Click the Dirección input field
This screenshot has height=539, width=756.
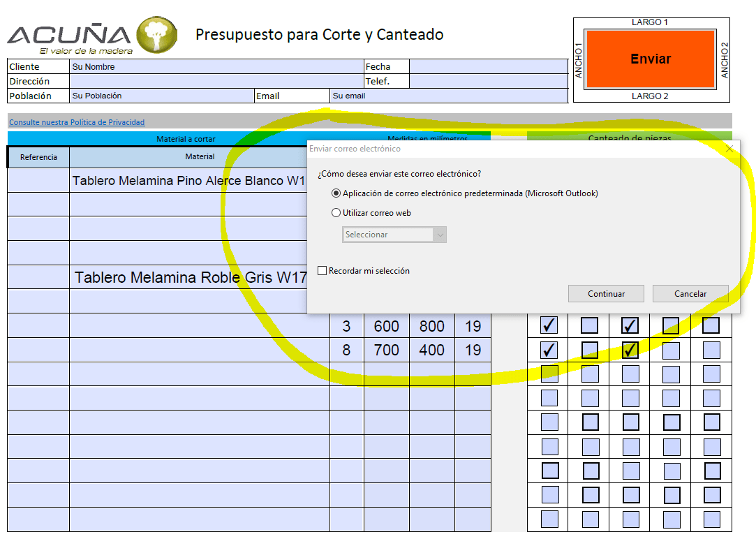pyautogui.click(x=216, y=81)
